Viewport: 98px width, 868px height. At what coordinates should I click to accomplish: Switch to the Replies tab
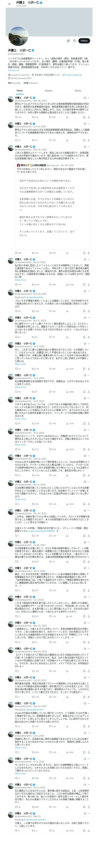click(x=49, y=91)
